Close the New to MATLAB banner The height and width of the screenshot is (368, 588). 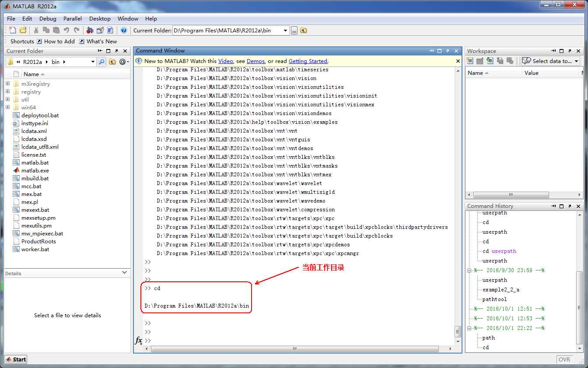tap(458, 61)
